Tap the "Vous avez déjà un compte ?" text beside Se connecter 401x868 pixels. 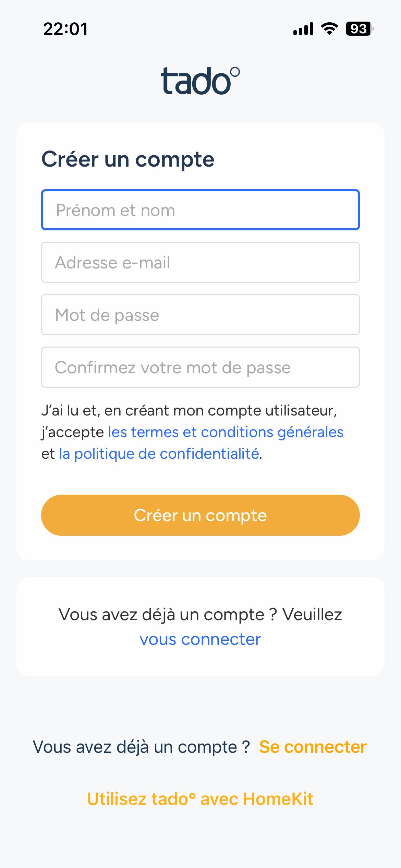coord(141,747)
